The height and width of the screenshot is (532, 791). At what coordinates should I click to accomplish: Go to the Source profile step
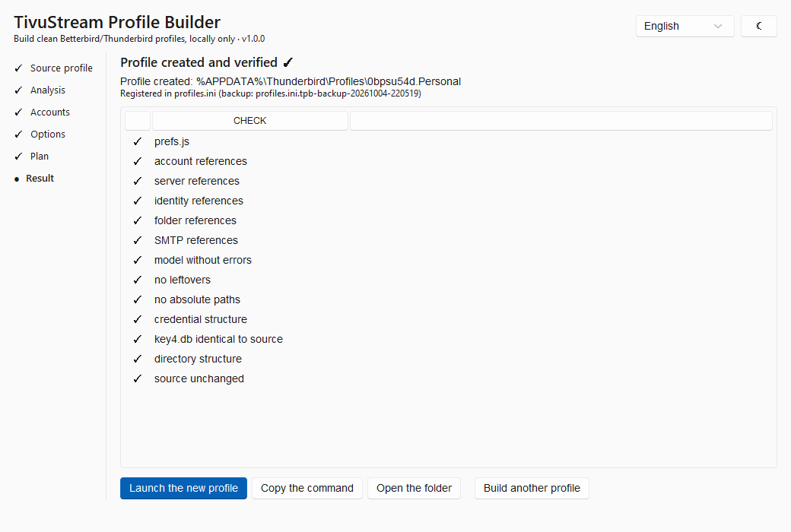[54, 68]
